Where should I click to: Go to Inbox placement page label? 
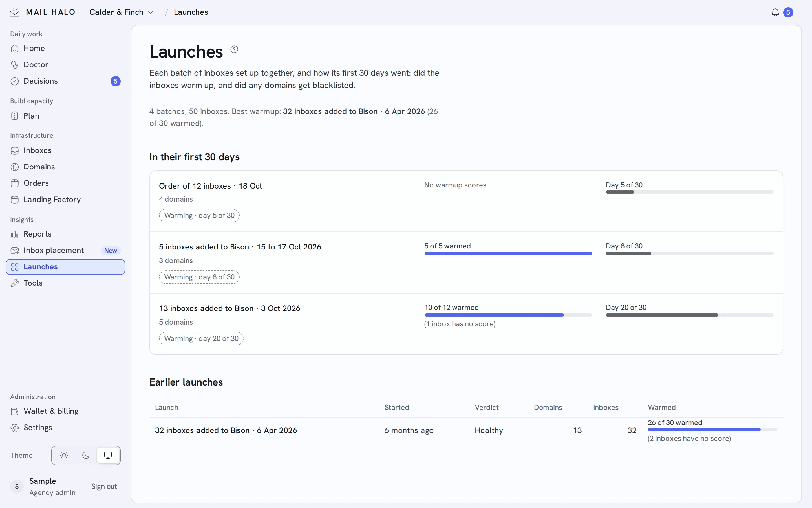(x=54, y=250)
